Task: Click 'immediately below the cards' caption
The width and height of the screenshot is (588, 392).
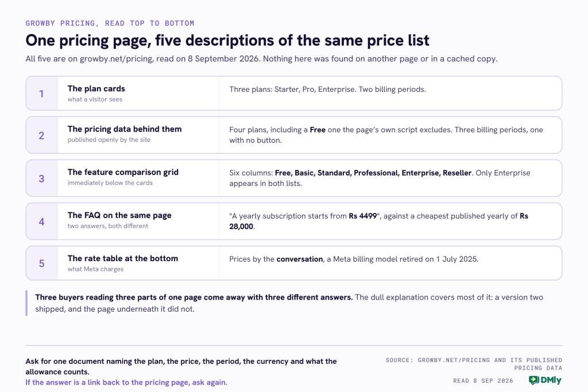Action: click(x=110, y=183)
